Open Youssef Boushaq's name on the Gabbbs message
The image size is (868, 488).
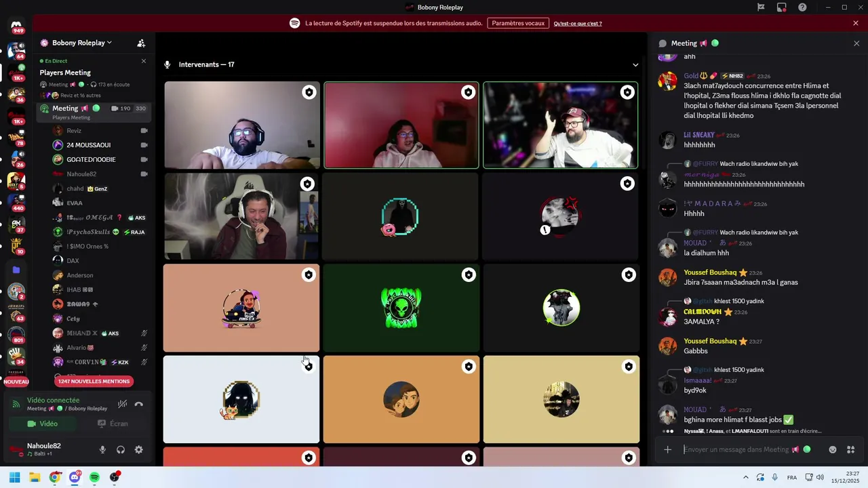[x=710, y=341]
